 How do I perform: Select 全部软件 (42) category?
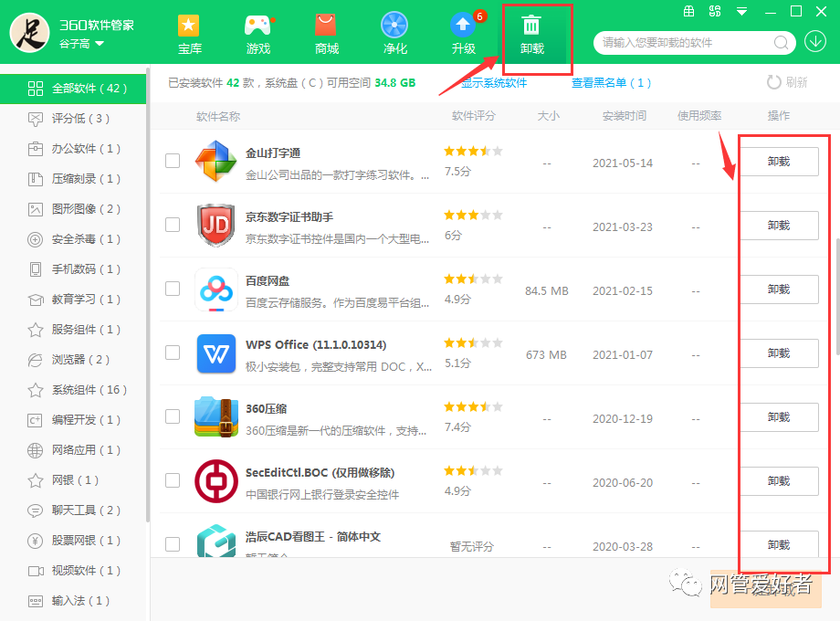tap(73, 89)
